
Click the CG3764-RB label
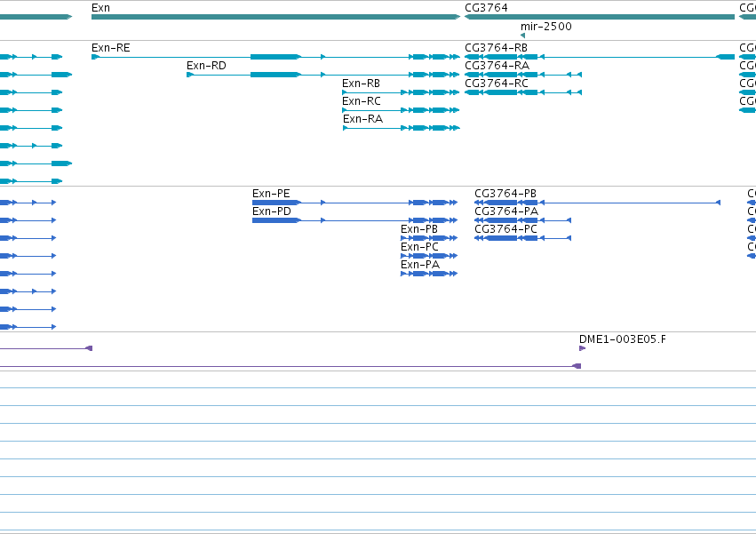496,48
